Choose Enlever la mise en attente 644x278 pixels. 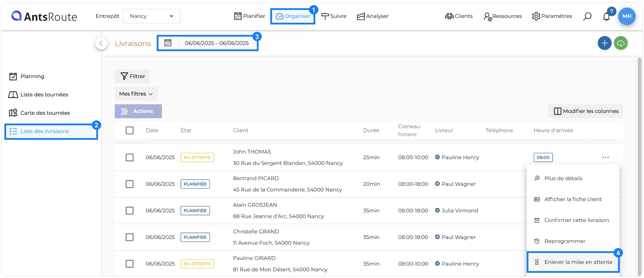click(573, 262)
